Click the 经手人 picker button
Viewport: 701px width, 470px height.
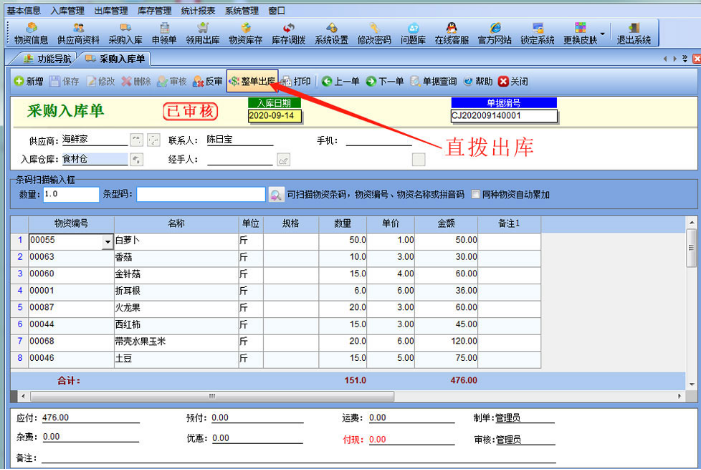point(283,159)
